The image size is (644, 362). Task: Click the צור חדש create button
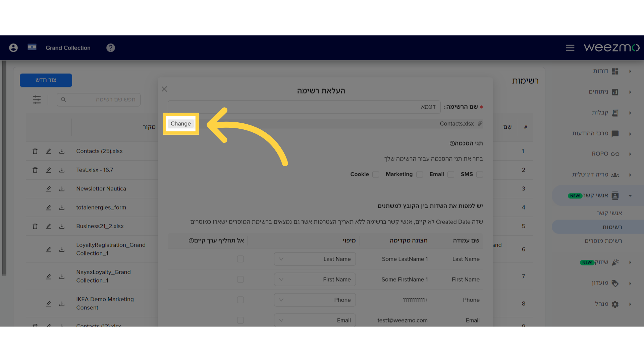coord(46,80)
